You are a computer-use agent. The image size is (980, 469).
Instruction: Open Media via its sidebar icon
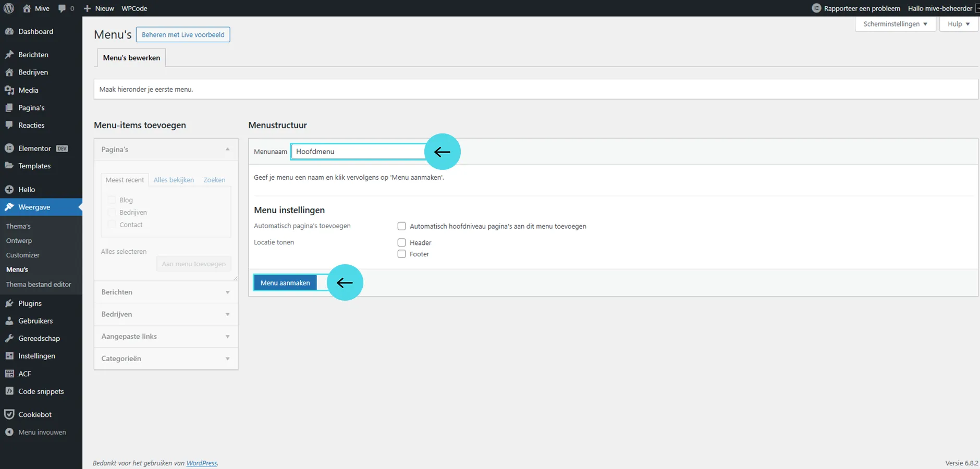point(9,90)
